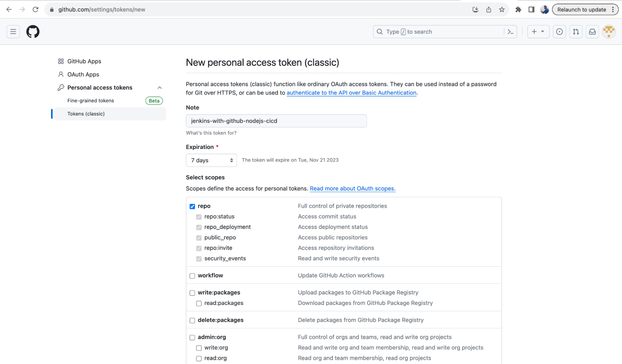Collapse the Personal access tokens section
The width and height of the screenshot is (622, 364).
159,87
